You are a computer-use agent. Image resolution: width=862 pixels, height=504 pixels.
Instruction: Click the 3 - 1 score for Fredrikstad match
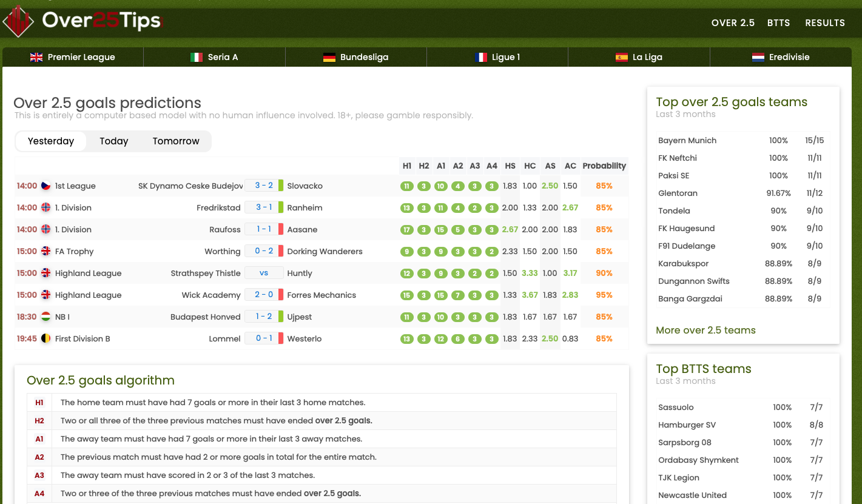pyautogui.click(x=264, y=207)
